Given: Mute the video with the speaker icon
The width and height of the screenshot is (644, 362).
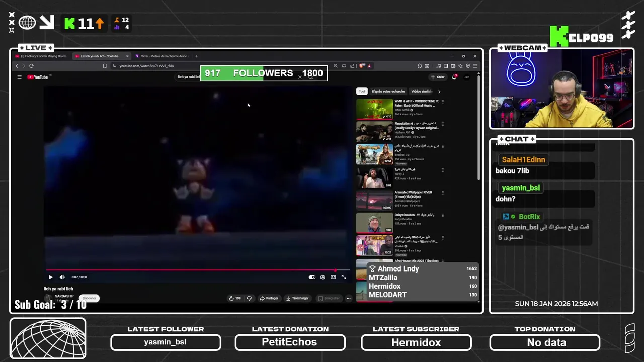Looking at the screenshot, I should (62, 277).
